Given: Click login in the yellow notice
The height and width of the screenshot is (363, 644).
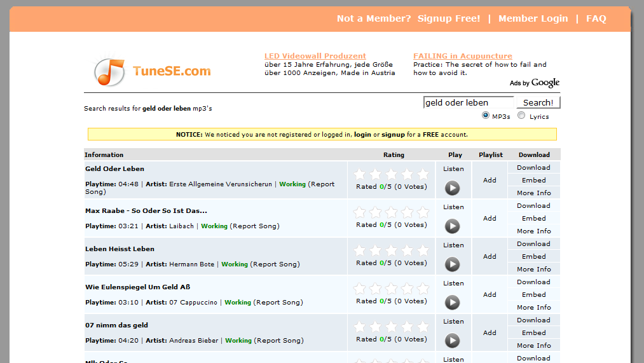Looking at the screenshot, I should click(362, 135).
